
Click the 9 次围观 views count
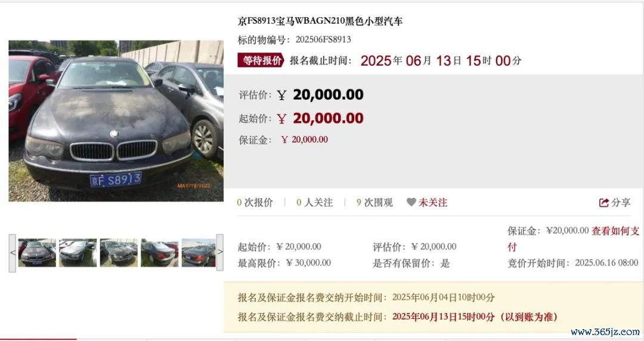[374, 203]
